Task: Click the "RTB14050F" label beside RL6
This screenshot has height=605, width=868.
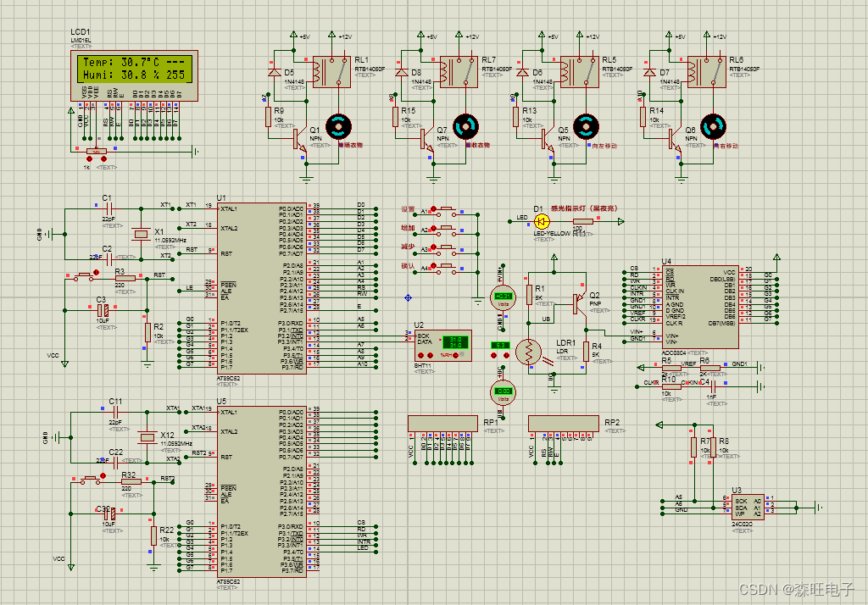Action: click(744, 69)
